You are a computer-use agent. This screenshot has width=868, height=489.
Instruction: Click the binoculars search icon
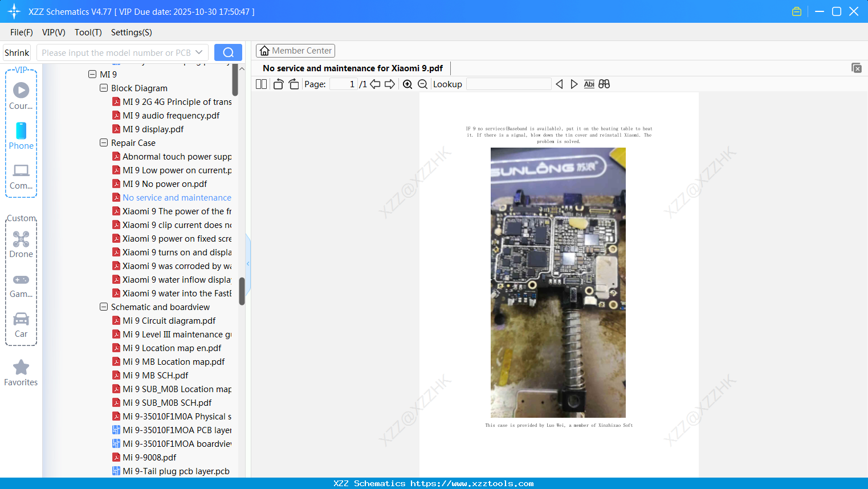(x=604, y=84)
